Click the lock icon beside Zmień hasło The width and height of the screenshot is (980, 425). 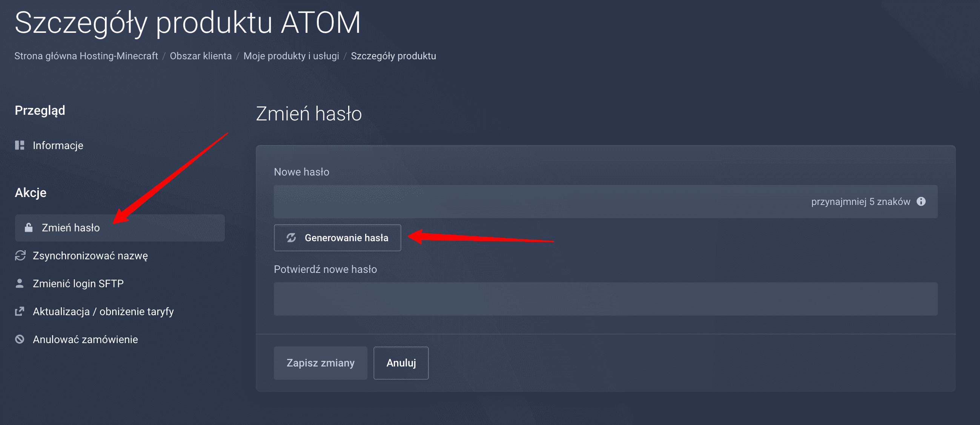pyautogui.click(x=29, y=228)
